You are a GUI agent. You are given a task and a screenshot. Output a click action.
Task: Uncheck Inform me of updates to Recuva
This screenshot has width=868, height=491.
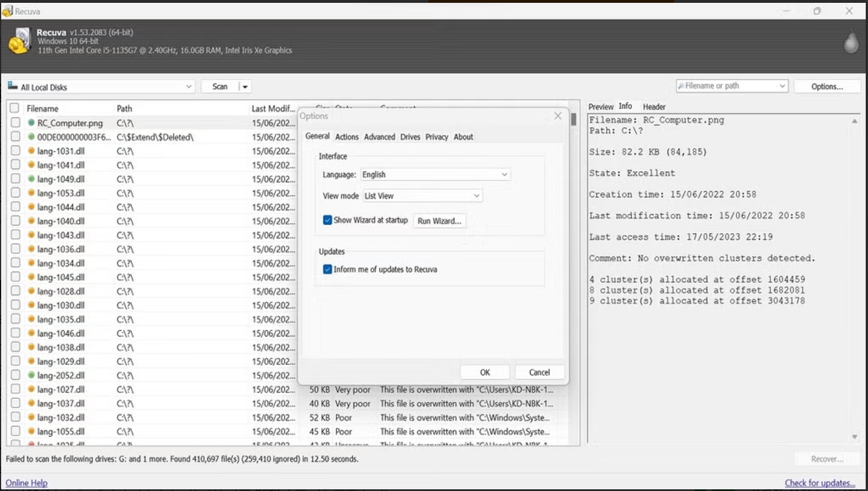327,269
